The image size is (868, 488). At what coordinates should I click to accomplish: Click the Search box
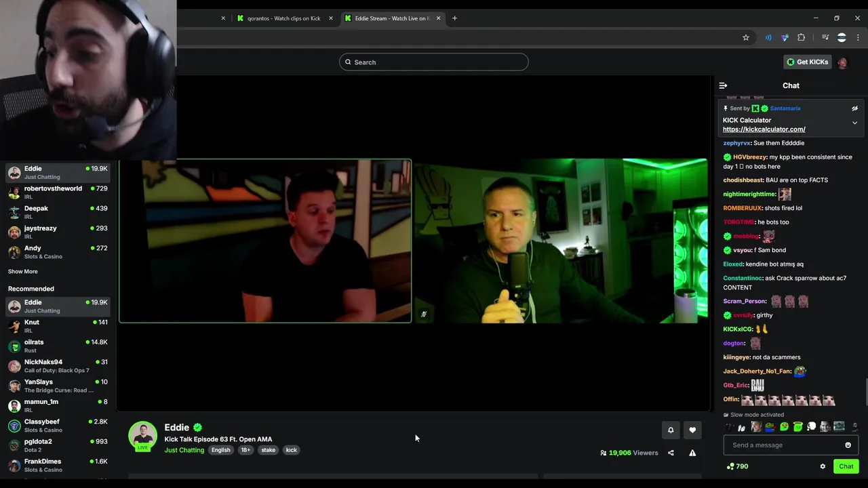pyautogui.click(x=434, y=62)
